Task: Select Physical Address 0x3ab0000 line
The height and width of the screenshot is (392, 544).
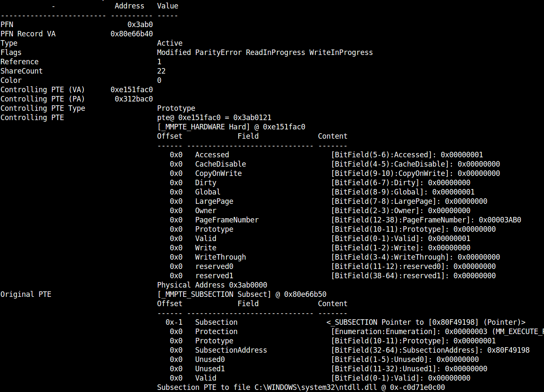Action: pos(212,285)
